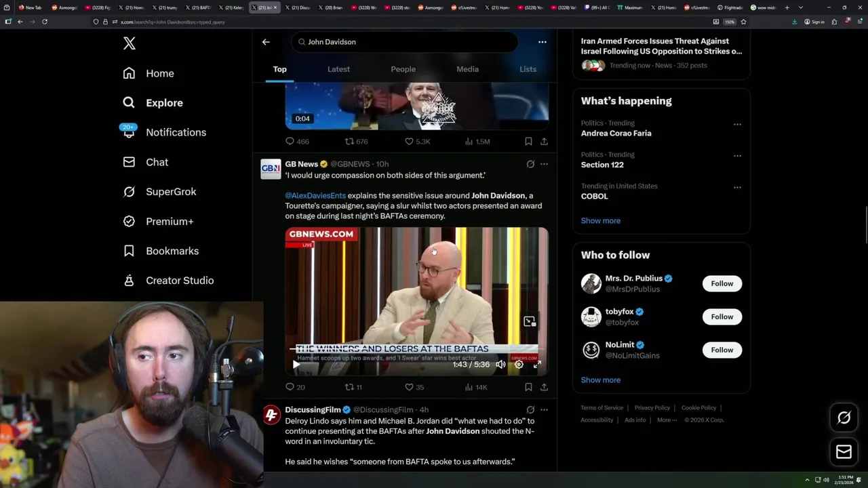The height and width of the screenshot is (488, 868).
Task: Open Privacy Policy footer link
Action: click(652, 408)
